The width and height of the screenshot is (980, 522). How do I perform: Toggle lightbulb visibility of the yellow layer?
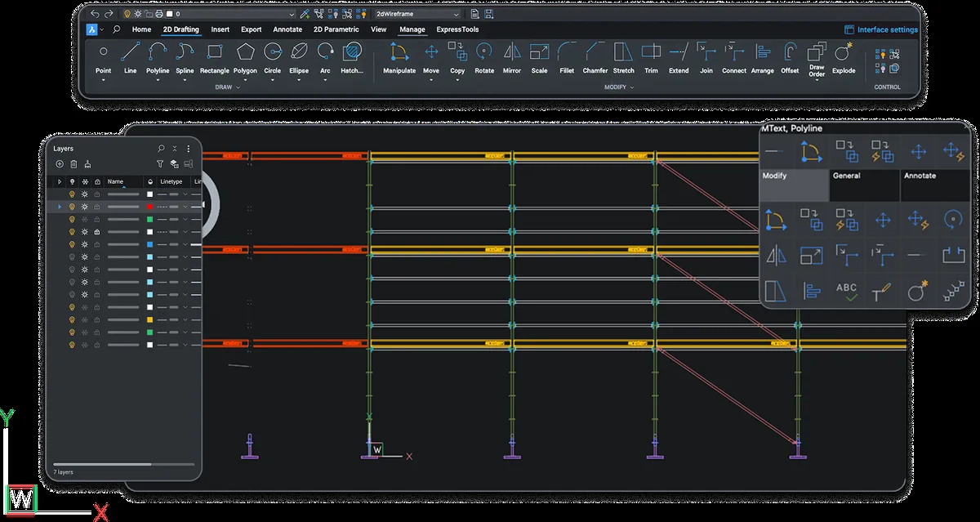point(72,319)
